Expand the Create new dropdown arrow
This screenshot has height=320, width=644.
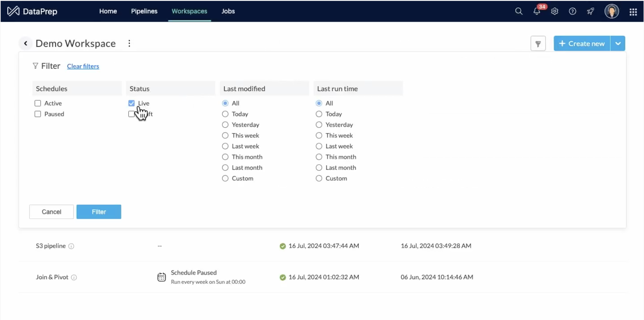click(x=618, y=44)
